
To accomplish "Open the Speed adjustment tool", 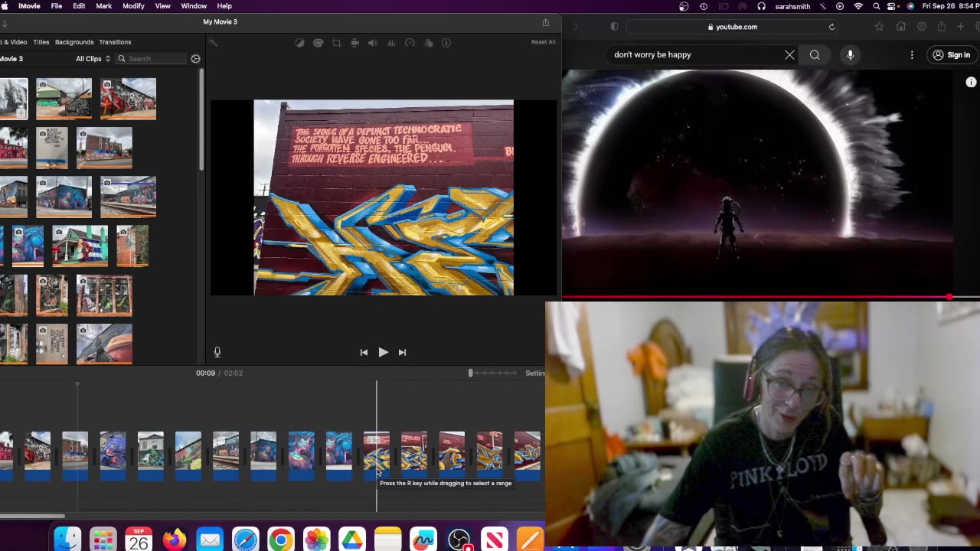I will [410, 43].
